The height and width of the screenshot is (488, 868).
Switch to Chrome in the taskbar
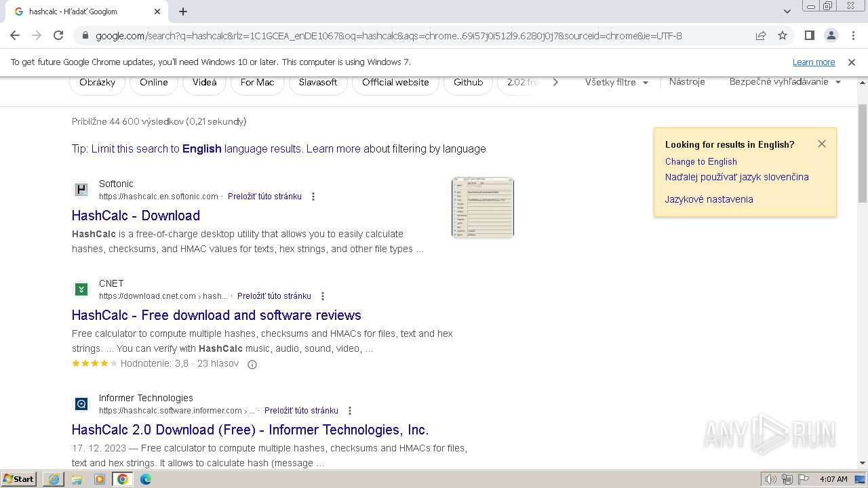point(123,479)
